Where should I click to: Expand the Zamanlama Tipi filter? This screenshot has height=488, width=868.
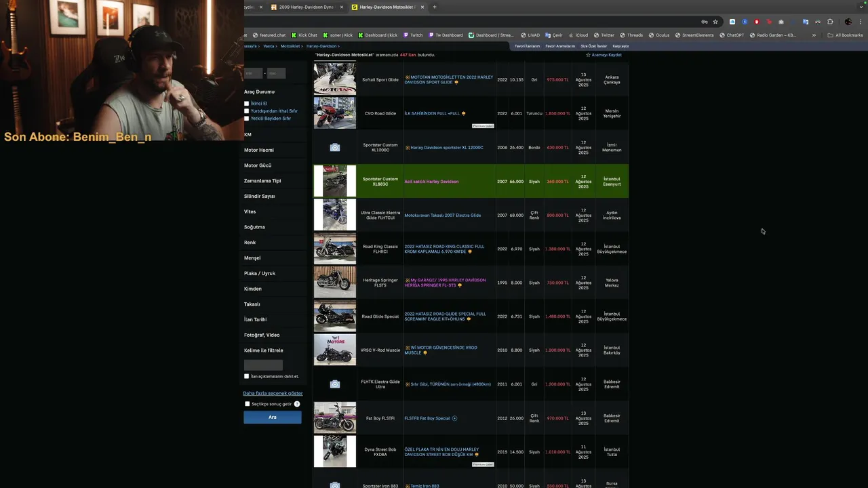click(262, 181)
